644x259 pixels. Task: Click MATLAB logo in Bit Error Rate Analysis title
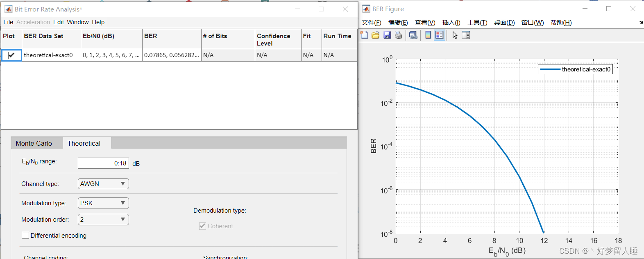8,9
